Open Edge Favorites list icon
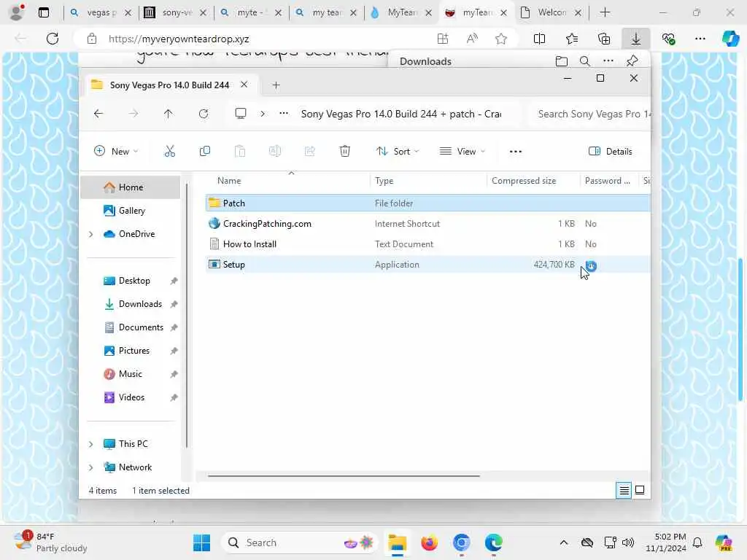 (x=572, y=39)
